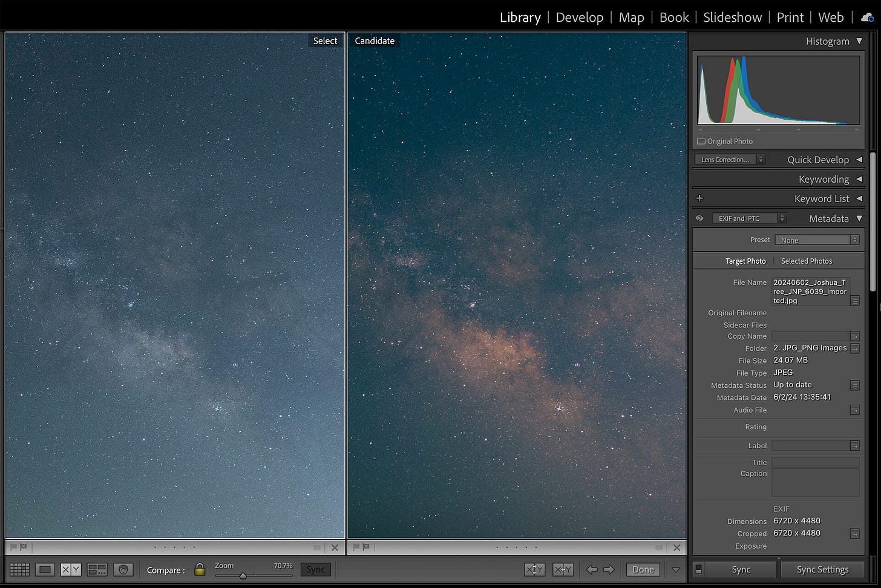Adjust the Compare Zoom slider
This screenshot has height=588, width=881.
pos(243,576)
